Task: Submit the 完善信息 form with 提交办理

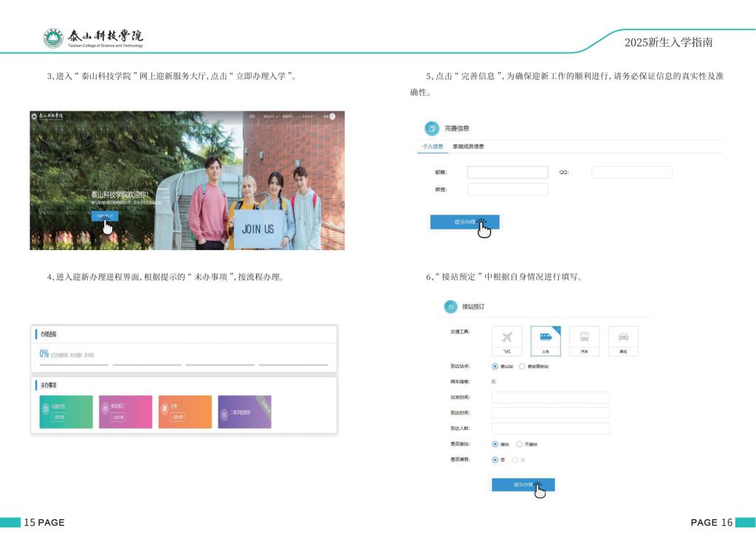Action: 464,222
